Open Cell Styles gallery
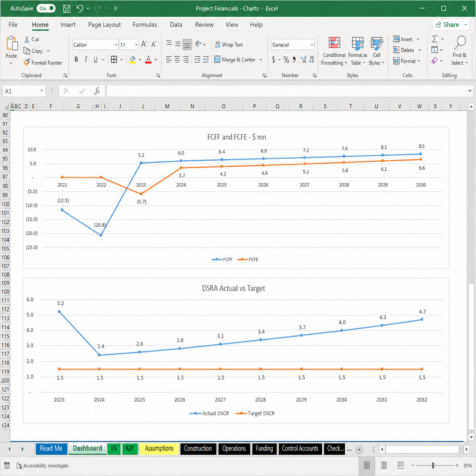Image resolution: width=476 pixels, height=476 pixels. 377,52
